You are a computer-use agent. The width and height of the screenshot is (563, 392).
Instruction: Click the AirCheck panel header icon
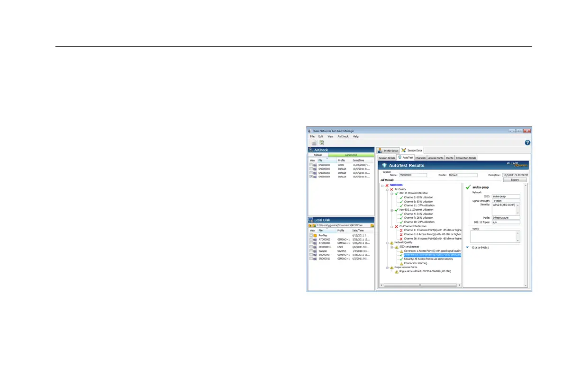point(311,150)
